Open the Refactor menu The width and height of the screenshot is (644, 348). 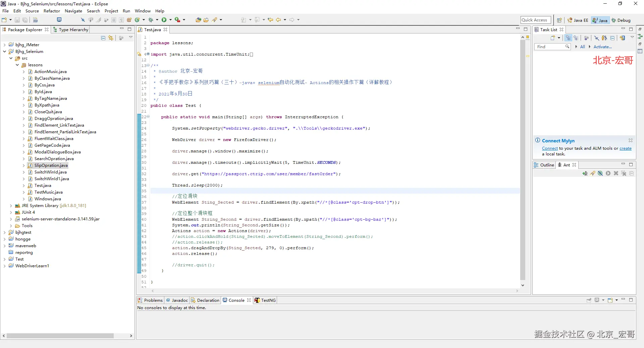tap(52, 11)
